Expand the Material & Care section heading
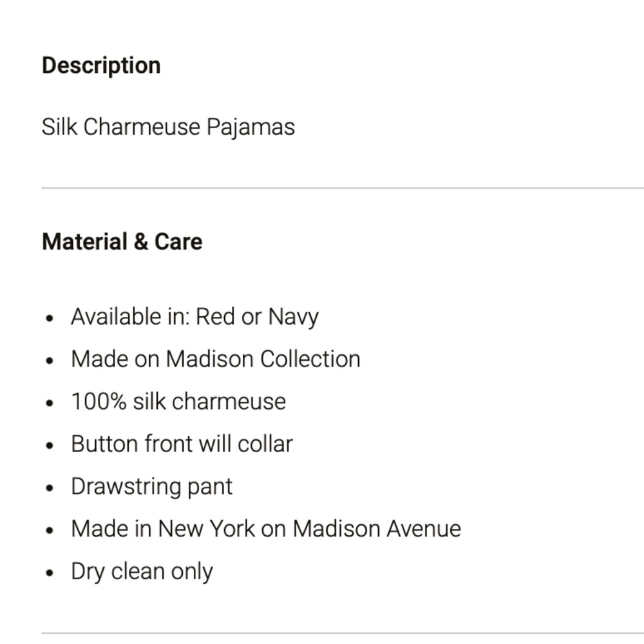This screenshot has height=644, width=644. click(x=122, y=241)
